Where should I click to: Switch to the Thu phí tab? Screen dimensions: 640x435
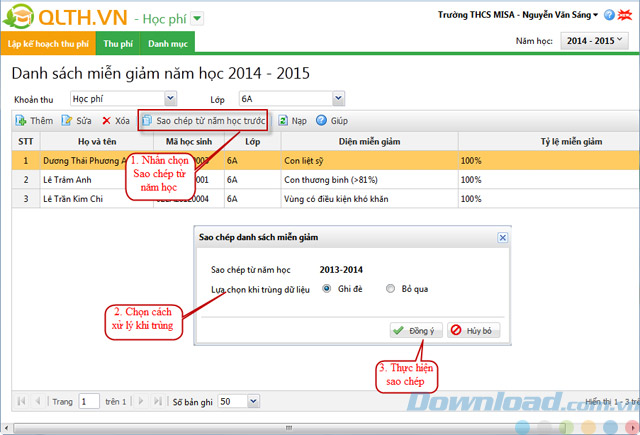click(117, 44)
